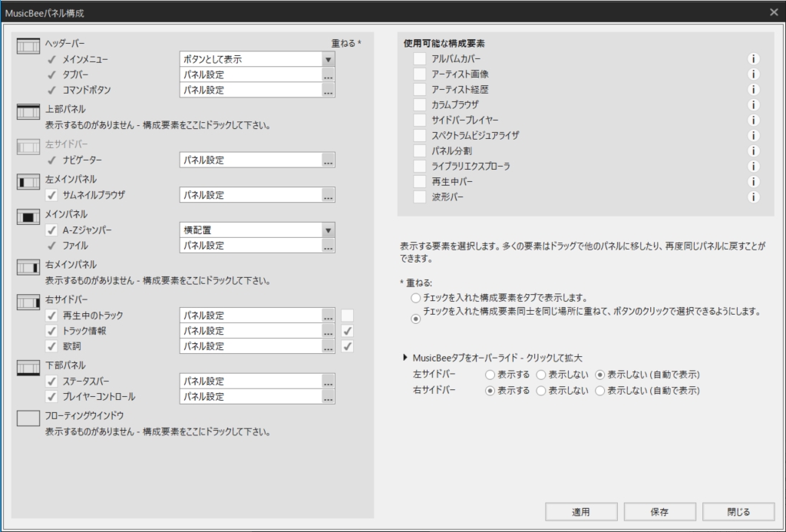Open the メインメニュー display mode dropdown
This screenshot has height=532, width=786.
[x=328, y=59]
